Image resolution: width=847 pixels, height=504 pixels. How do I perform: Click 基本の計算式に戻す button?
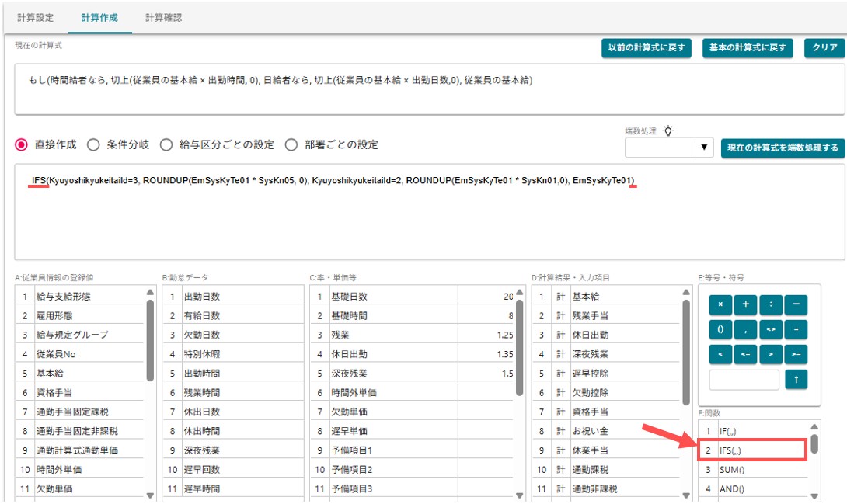click(x=748, y=47)
